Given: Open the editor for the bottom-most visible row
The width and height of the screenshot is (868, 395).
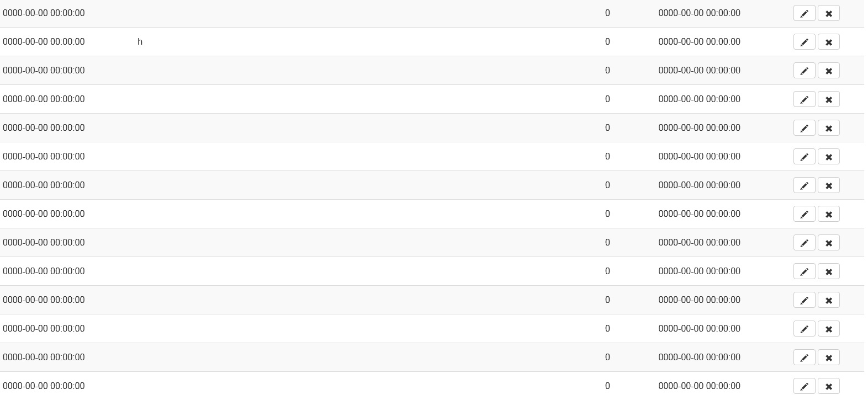Looking at the screenshot, I should 804,386.
